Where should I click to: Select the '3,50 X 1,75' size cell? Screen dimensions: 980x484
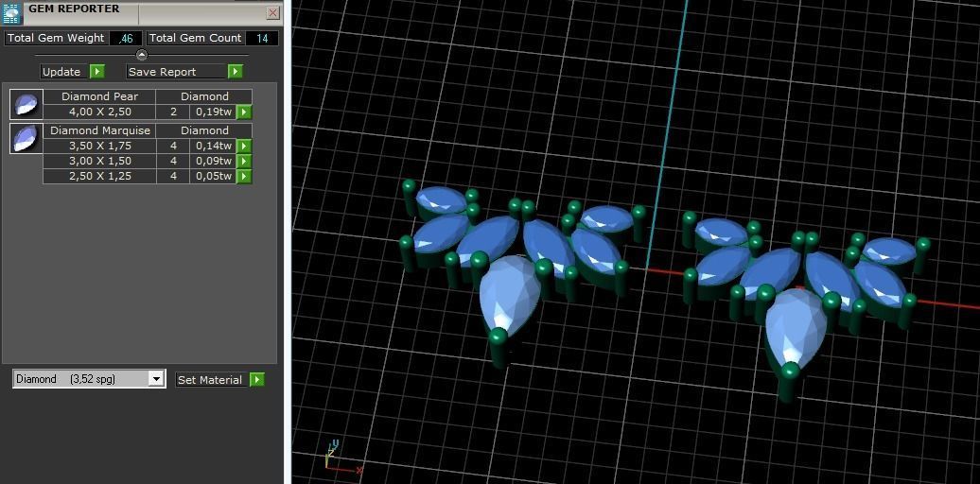[x=99, y=146]
